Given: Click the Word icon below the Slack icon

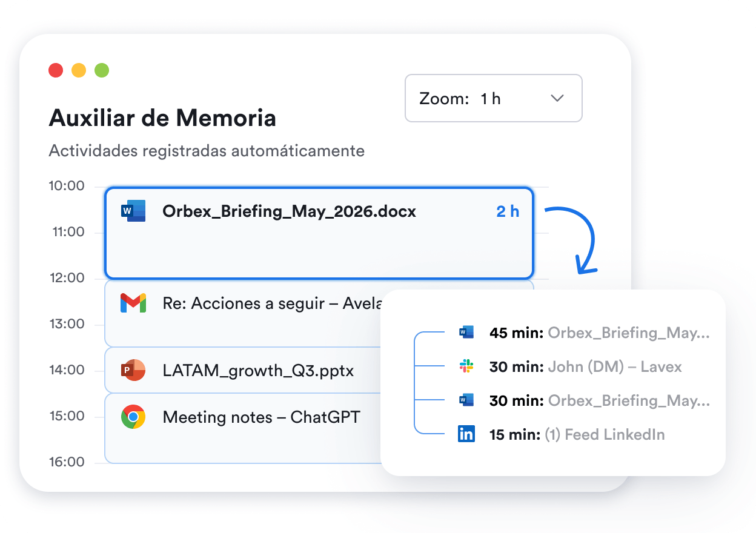Looking at the screenshot, I should [466, 400].
